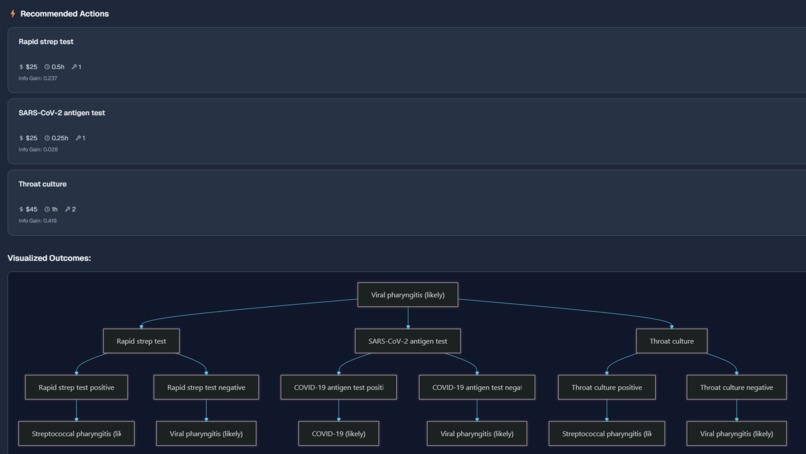Select Viral pharyngitis node under Rapid strep negative

(206, 433)
